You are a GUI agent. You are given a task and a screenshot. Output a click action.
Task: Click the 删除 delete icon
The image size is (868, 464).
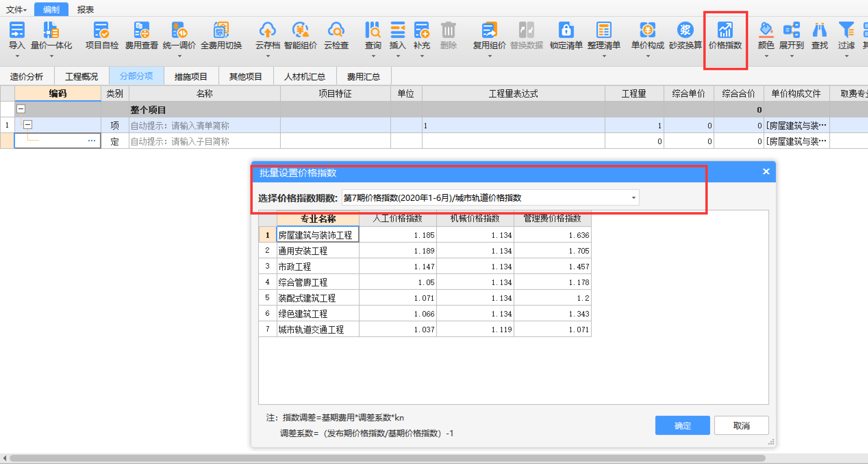448,30
